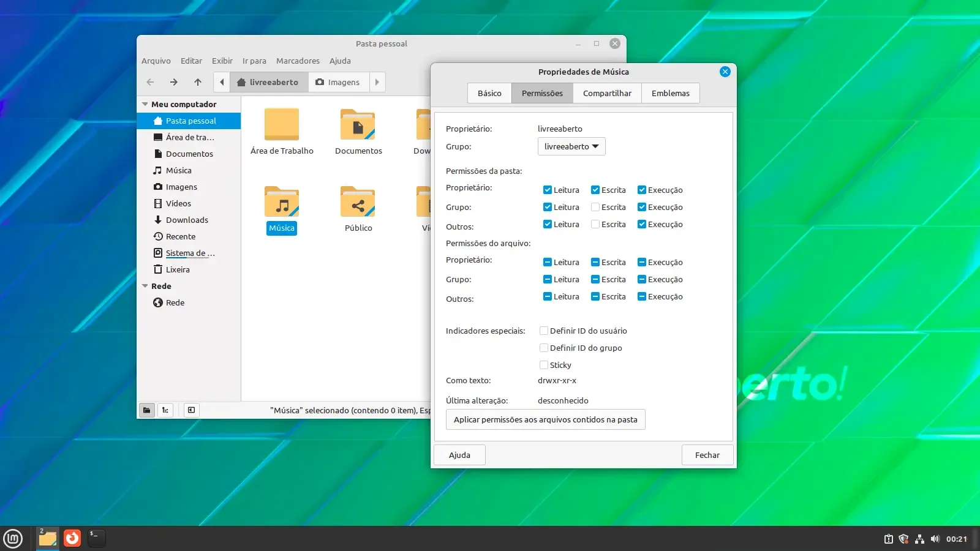Image resolution: width=980 pixels, height=551 pixels.
Task: Collapse the Rede section in the sidebar
Action: (x=145, y=286)
